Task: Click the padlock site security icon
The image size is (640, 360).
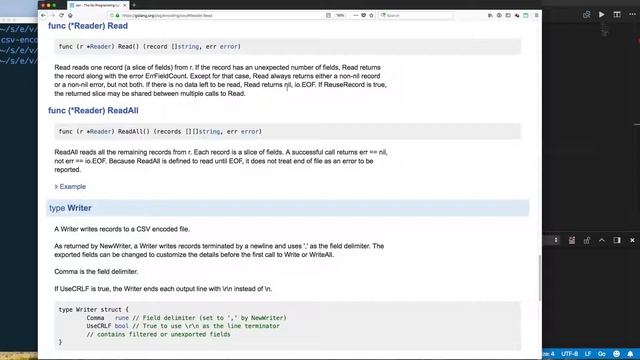Action: (x=118, y=15)
